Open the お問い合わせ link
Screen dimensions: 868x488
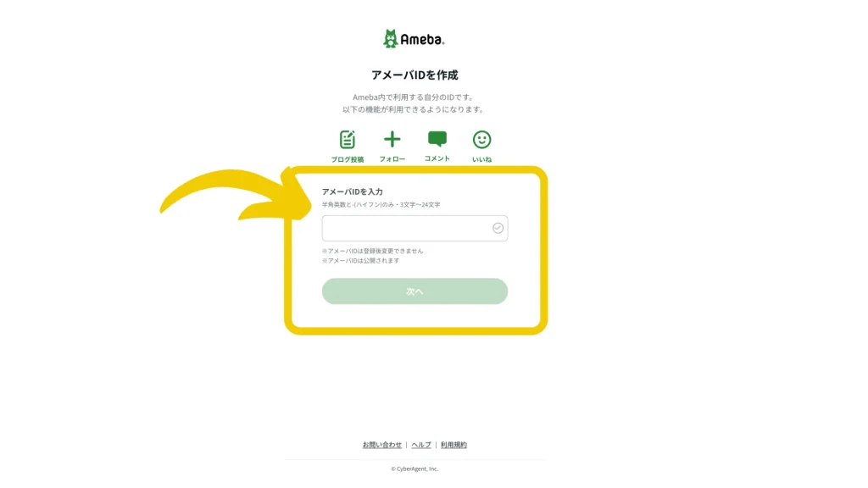click(x=382, y=445)
